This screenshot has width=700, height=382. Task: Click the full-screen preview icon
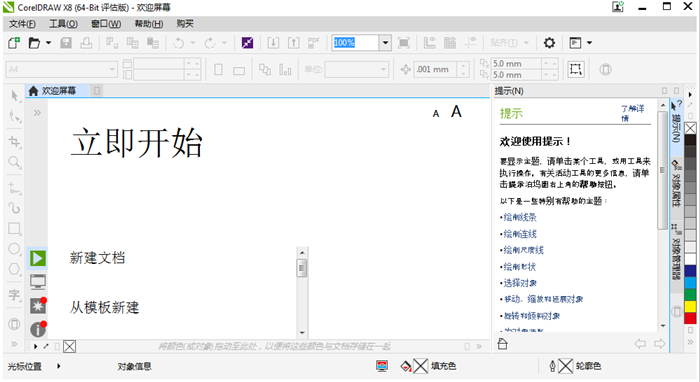(404, 43)
